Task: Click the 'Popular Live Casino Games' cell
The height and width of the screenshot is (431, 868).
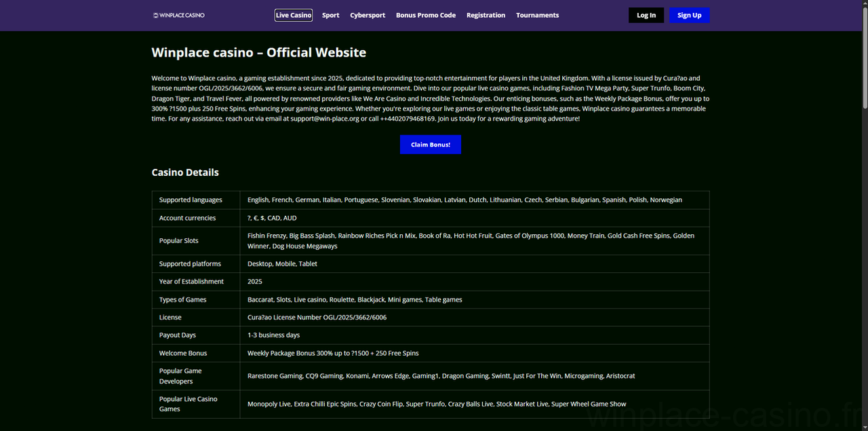Action: [196, 404]
